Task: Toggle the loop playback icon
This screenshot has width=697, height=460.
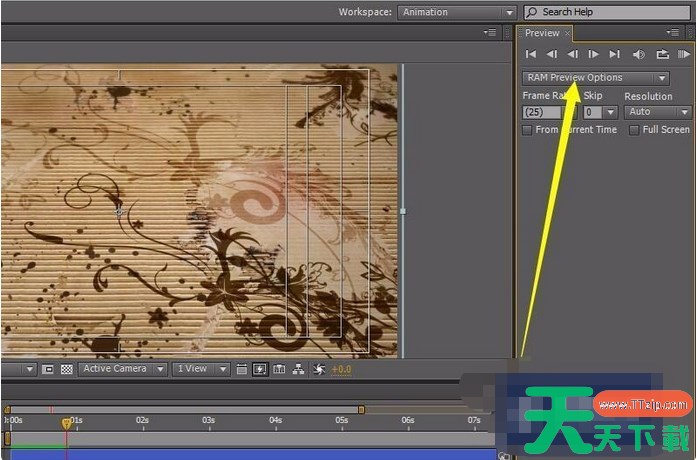Action: [x=662, y=54]
